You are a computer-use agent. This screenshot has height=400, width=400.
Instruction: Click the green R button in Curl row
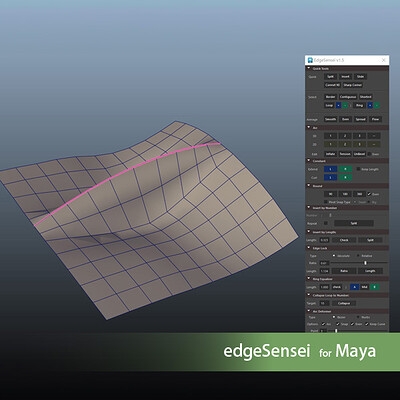tap(345, 178)
